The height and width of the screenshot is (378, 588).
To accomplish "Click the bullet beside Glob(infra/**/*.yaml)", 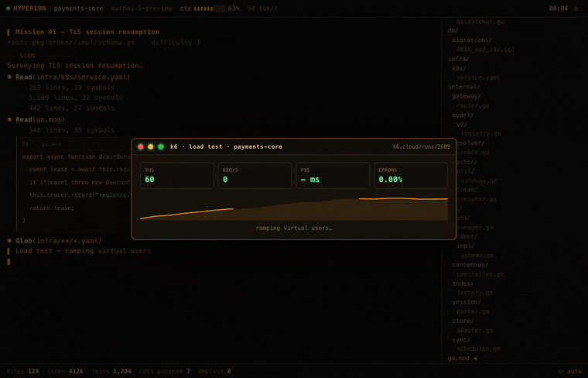I will pos(10,241).
